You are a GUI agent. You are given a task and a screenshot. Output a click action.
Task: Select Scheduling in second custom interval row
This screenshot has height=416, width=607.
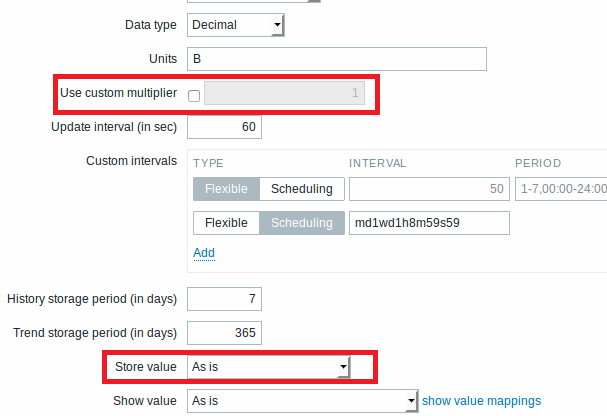click(303, 222)
